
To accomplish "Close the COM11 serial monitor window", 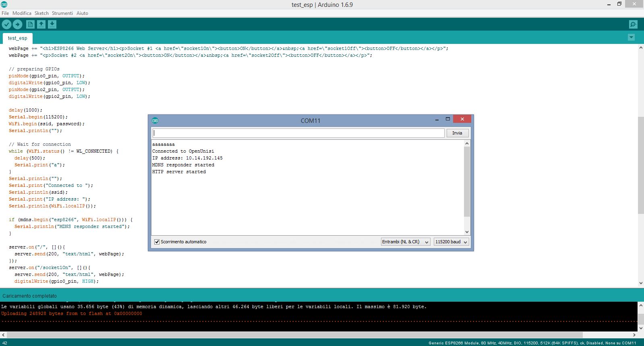I will (x=462, y=119).
